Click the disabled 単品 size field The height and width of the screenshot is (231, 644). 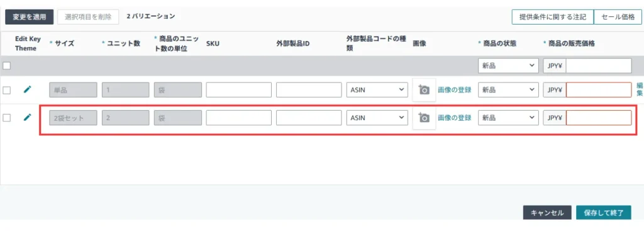[73, 90]
